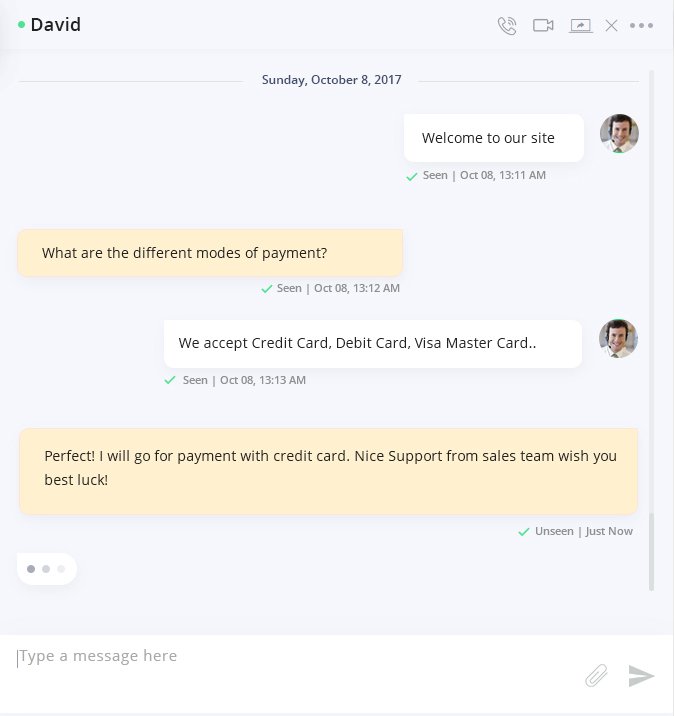Click the agent avatar beside "Welcome to our site"

pyautogui.click(x=619, y=133)
